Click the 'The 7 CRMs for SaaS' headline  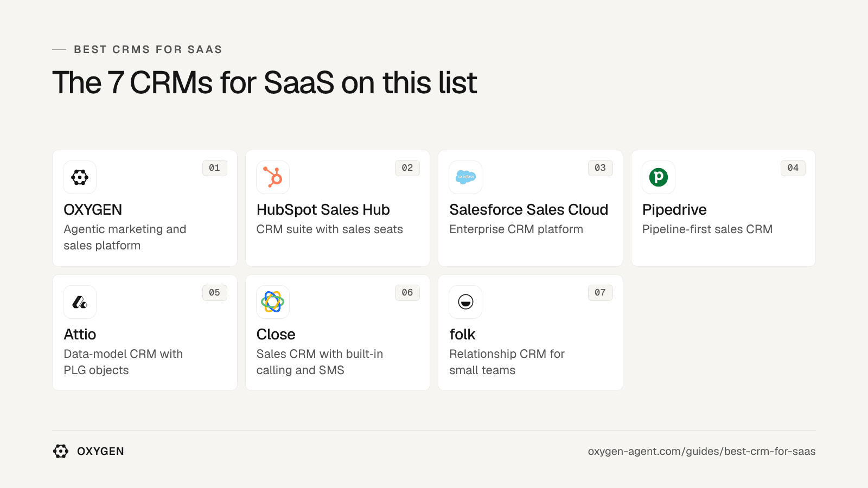point(265,83)
